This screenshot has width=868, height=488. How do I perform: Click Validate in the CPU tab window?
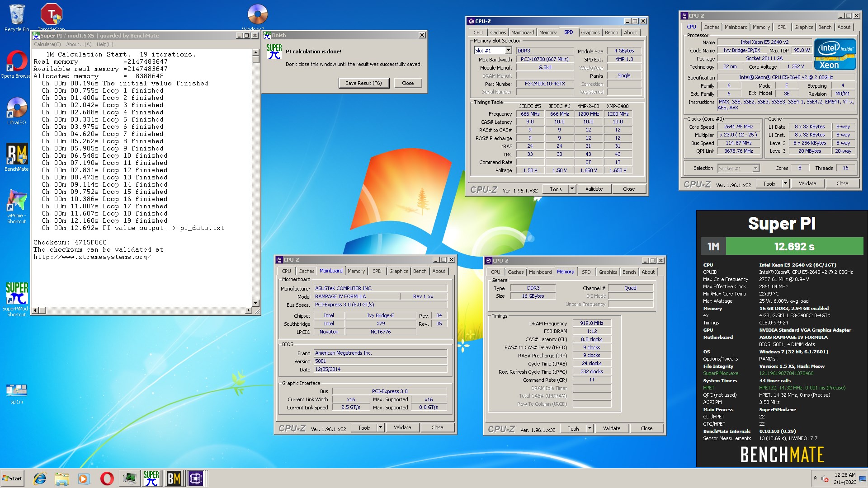coord(807,183)
